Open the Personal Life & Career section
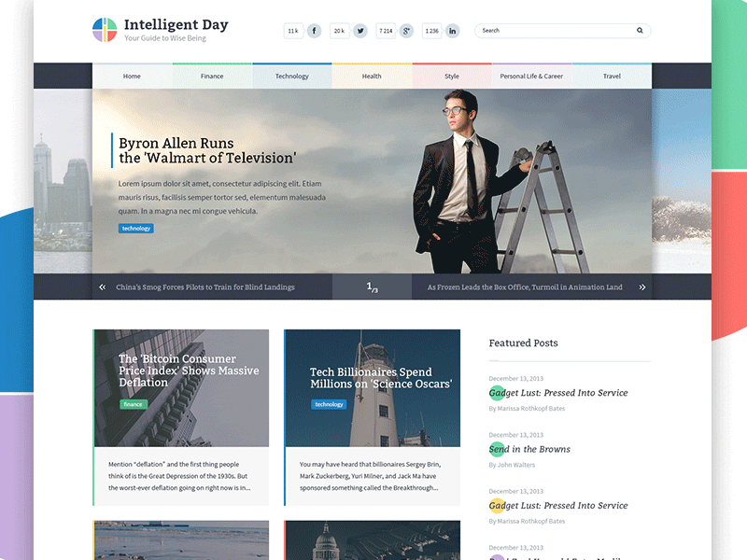 [531, 76]
